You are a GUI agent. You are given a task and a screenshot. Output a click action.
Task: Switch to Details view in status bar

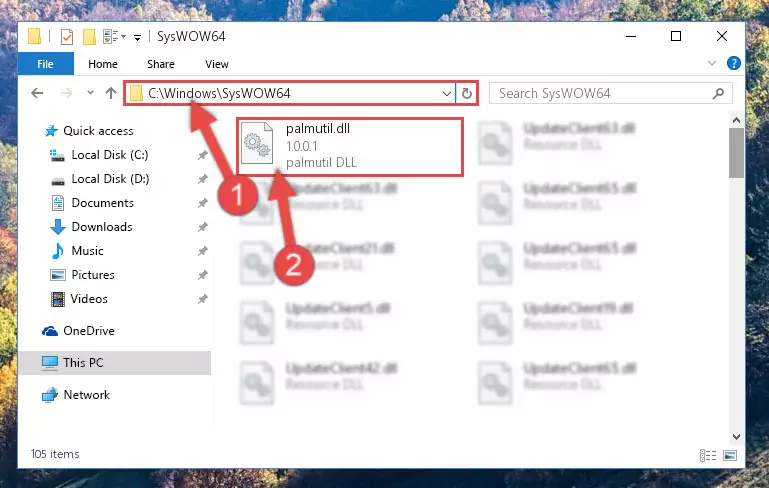[708, 456]
